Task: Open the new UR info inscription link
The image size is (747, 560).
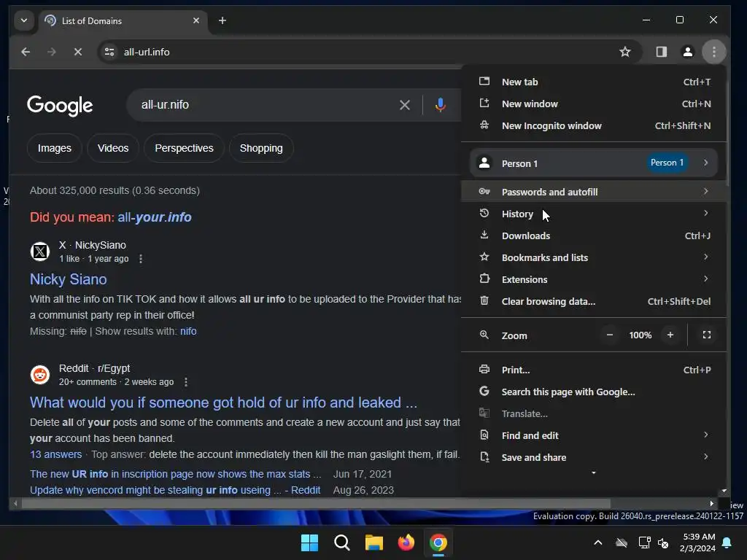Action: [175, 474]
